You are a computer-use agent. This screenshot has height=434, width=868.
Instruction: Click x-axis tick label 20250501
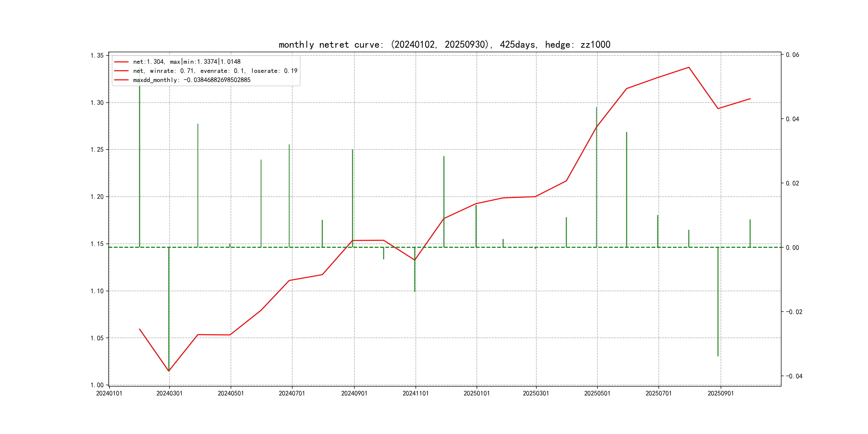597,393
